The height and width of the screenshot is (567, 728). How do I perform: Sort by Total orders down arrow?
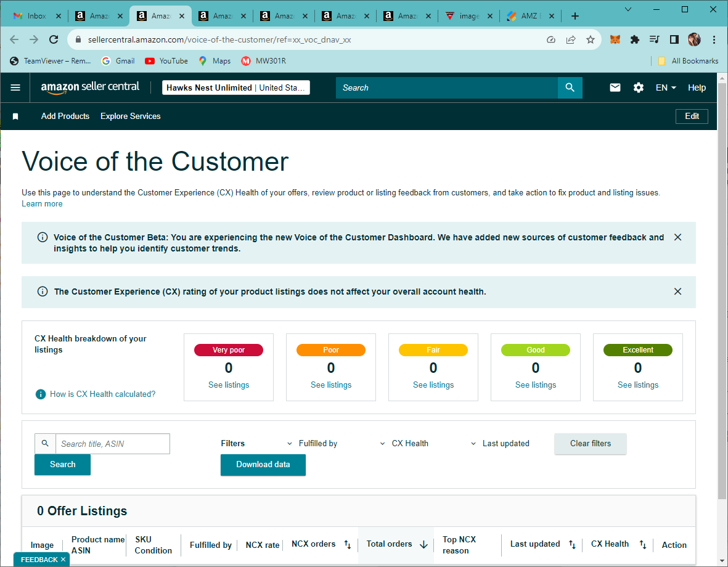423,544
